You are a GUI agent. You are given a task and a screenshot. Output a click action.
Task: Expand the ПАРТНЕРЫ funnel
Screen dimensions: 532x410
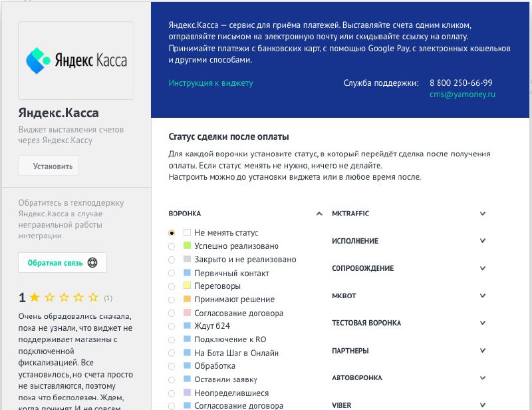pos(483,351)
